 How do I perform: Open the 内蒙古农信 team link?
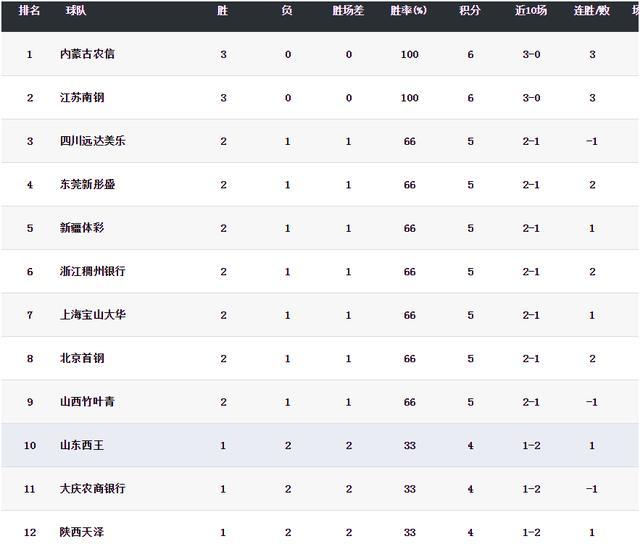pyautogui.click(x=87, y=54)
